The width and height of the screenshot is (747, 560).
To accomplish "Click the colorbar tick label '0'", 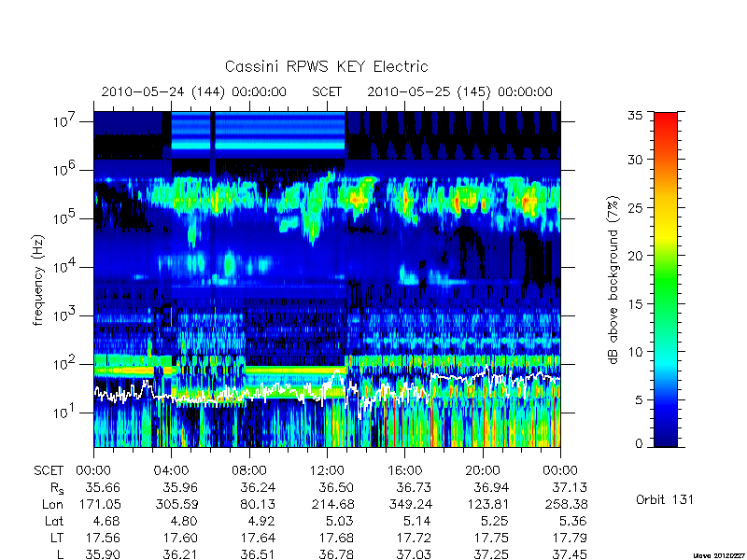I will click(639, 444).
